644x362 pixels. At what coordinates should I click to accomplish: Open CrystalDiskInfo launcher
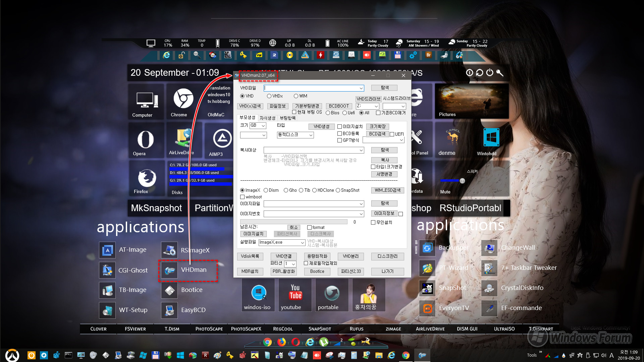(x=489, y=288)
